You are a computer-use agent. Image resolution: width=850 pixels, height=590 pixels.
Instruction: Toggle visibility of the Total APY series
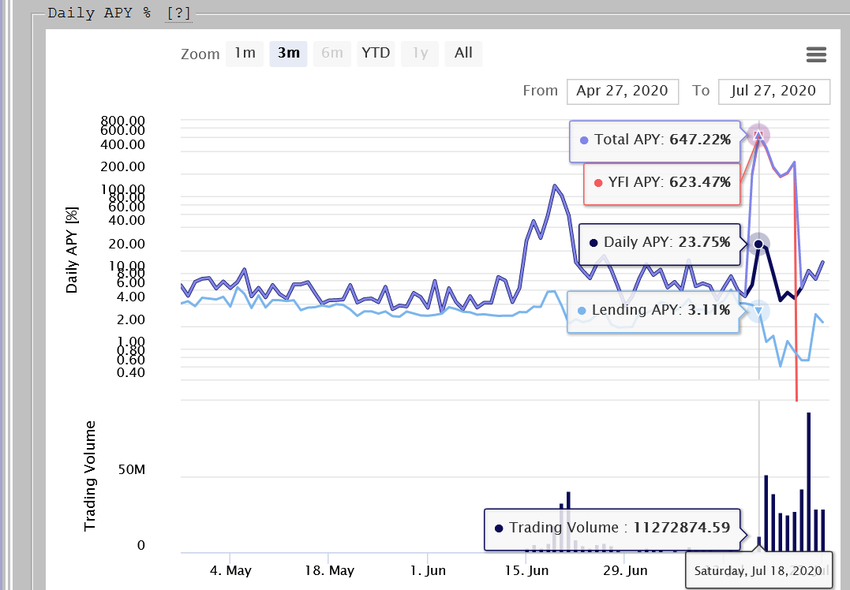coord(655,140)
